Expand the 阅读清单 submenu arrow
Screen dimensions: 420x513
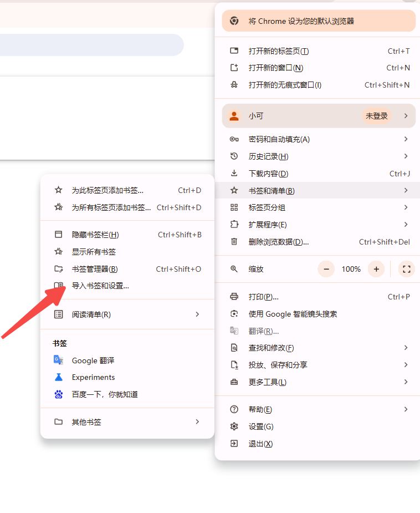(x=197, y=314)
